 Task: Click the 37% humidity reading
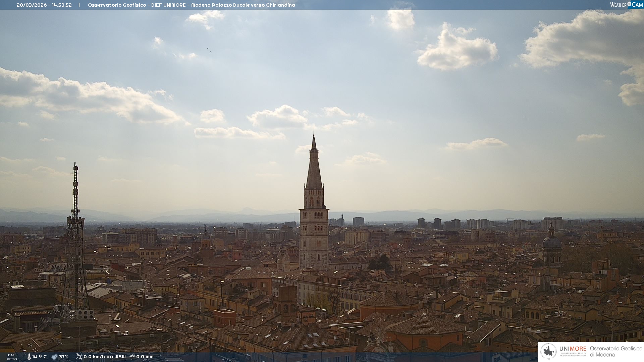(x=64, y=357)
